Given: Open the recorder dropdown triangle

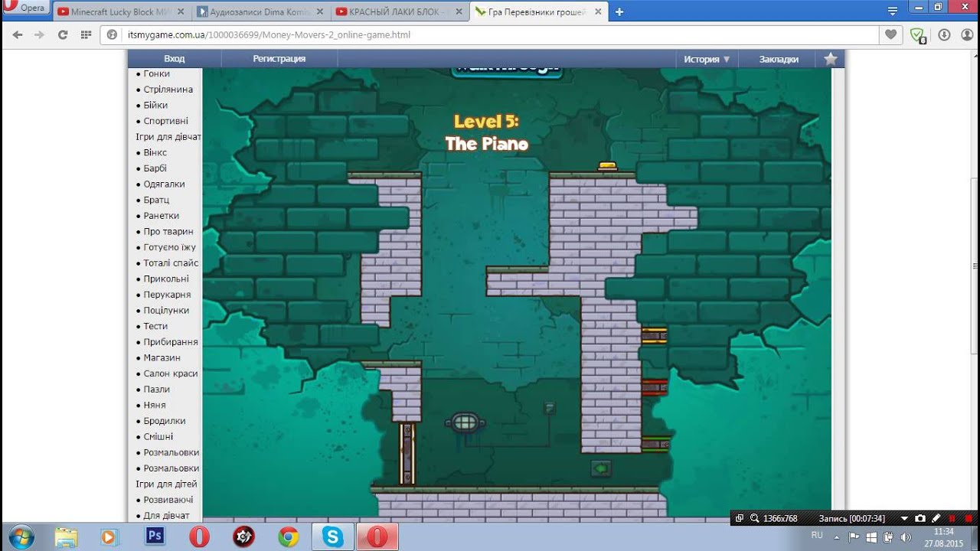Looking at the screenshot, I should 904,518.
